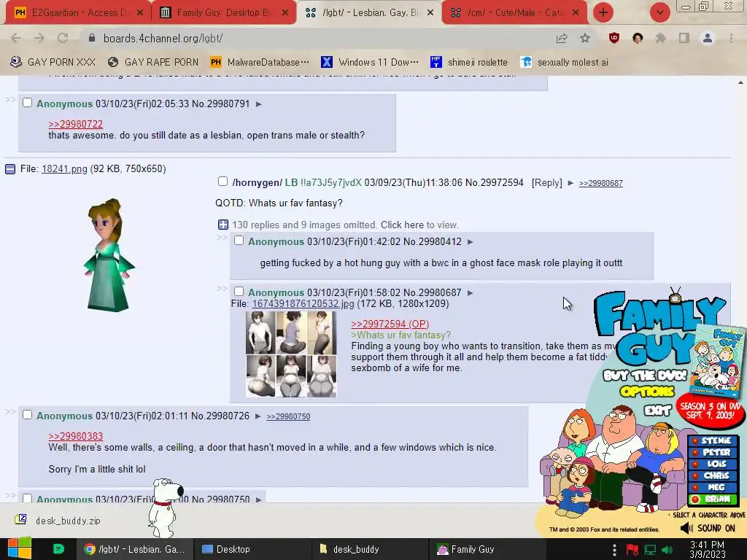Select Meg in the character list

coord(712,487)
